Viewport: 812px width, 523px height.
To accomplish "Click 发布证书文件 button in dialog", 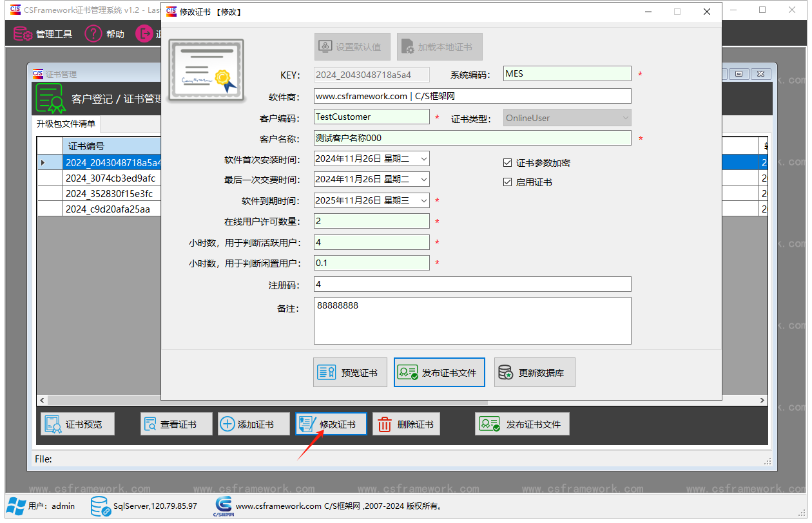I will tap(440, 373).
